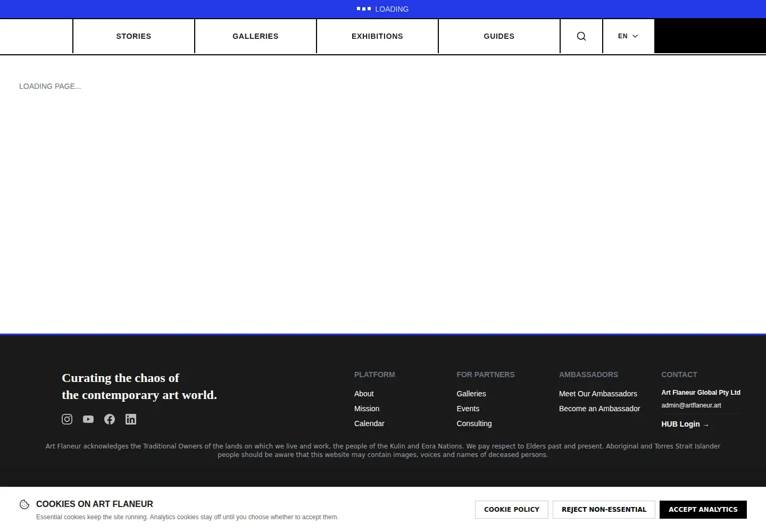Click the 'LOADING PAGE...' text
The height and width of the screenshot is (532, 766).
[50, 86]
